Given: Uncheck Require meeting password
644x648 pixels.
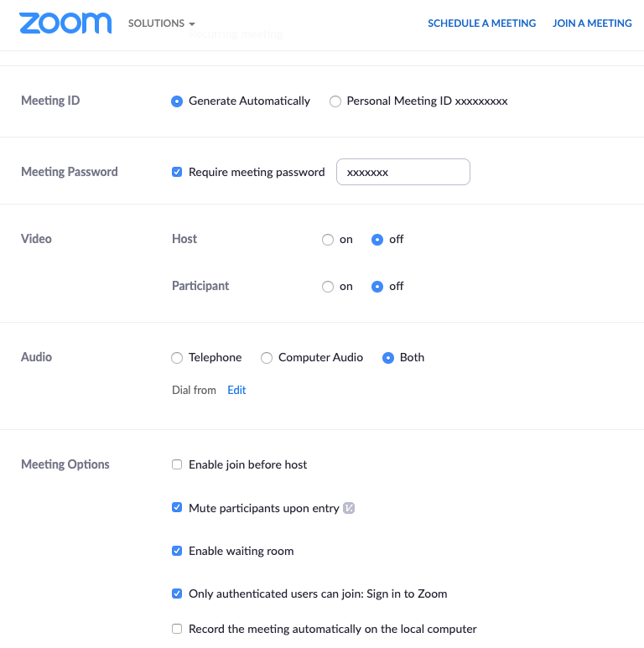Looking at the screenshot, I should tap(177, 172).
